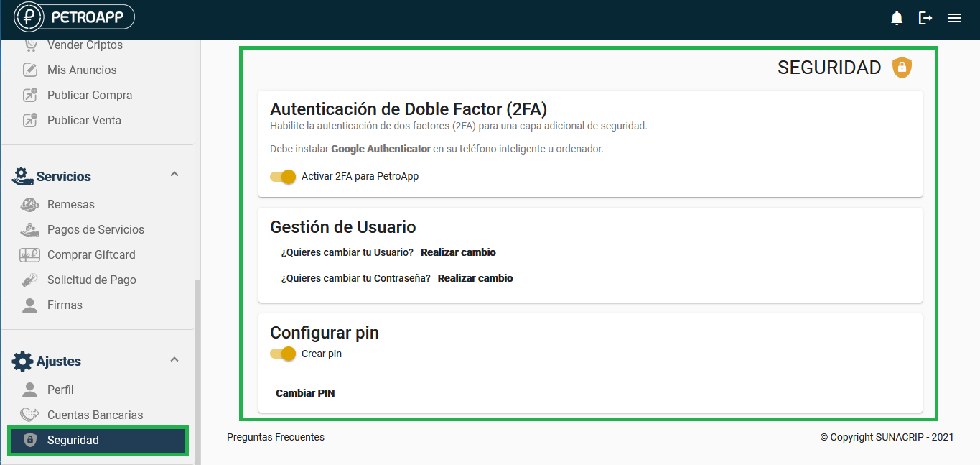980x465 pixels.
Task: Click the Cuentas Bancarias icon
Action: click(30, 415)
